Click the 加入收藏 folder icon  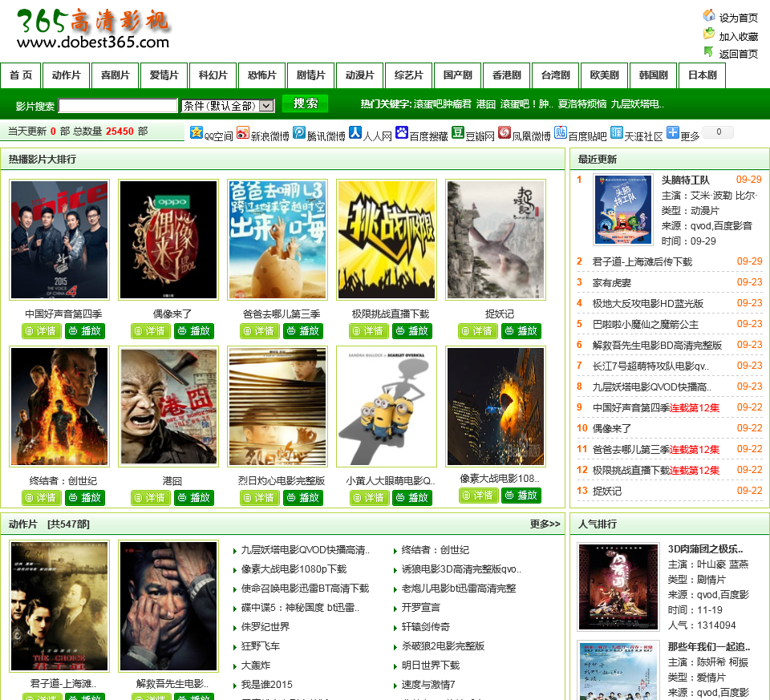[708, 34]
